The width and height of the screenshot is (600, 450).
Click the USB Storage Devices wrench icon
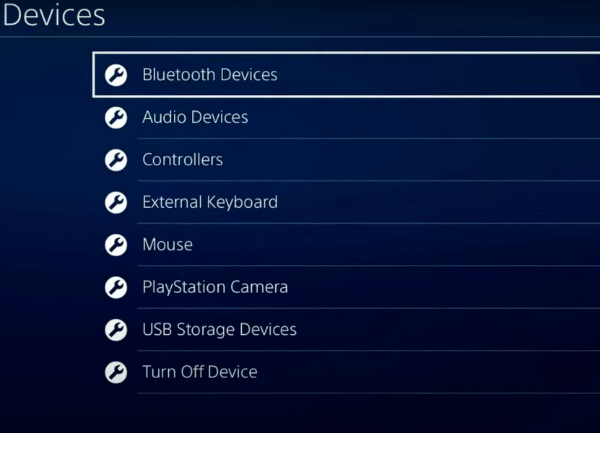pyautogui.click(x=116, y=330)
